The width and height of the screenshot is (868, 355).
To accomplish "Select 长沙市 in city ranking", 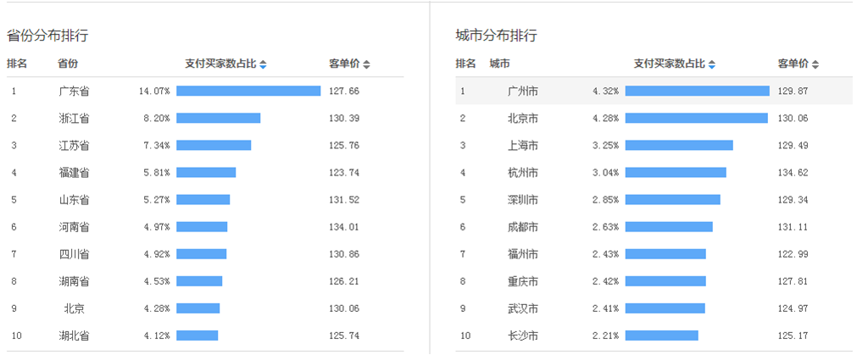I will click(522, 336).
